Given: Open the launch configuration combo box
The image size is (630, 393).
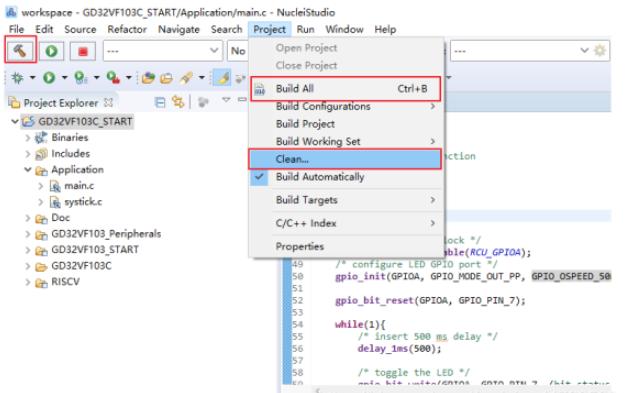Looking at the screenshot, I should click(x=163, y=51).
